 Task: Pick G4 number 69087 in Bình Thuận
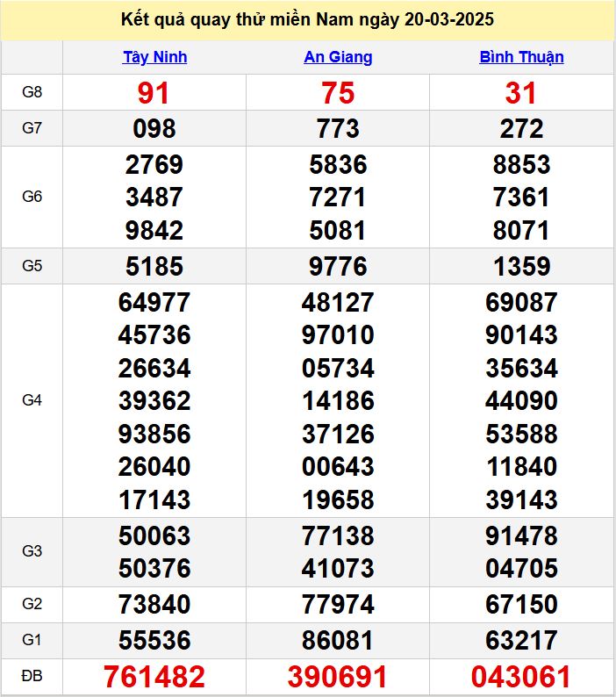521,302
